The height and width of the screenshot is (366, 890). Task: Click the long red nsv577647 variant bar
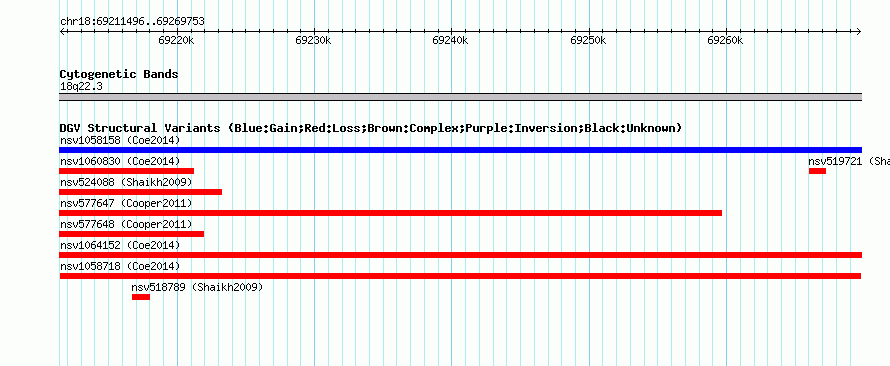pos(391,213)
